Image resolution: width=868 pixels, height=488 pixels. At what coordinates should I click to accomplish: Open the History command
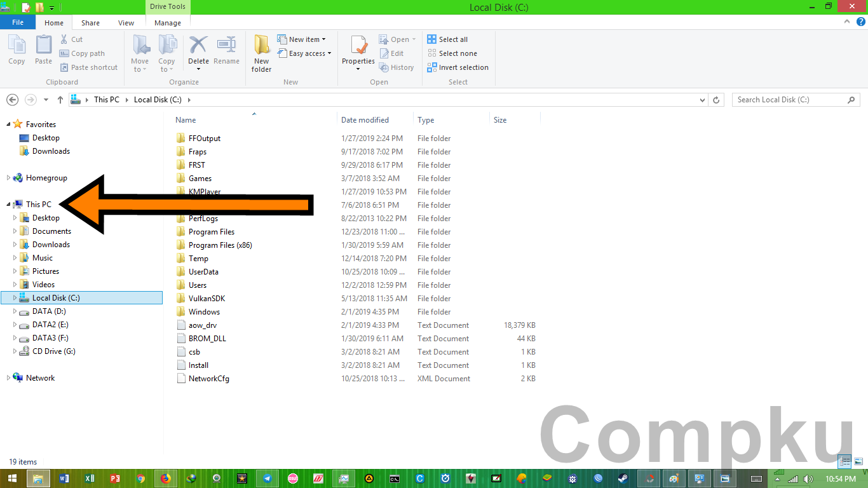click(397, 67)
